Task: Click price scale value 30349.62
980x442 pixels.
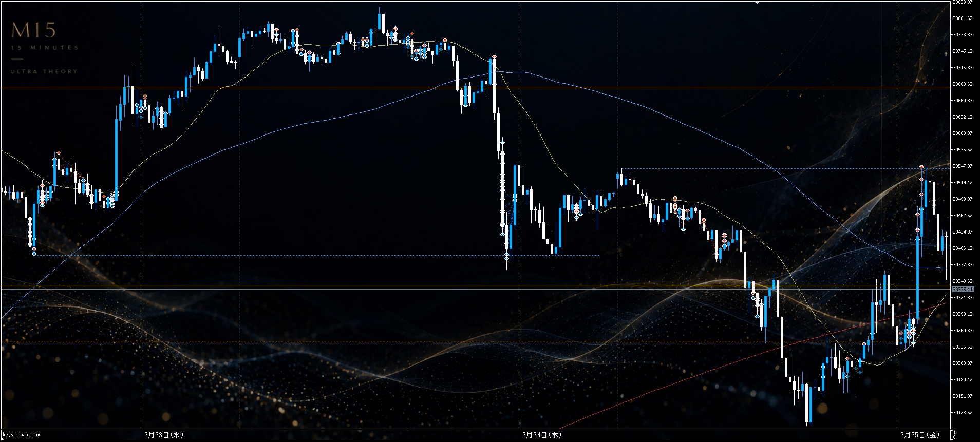Action: [963, 281]
